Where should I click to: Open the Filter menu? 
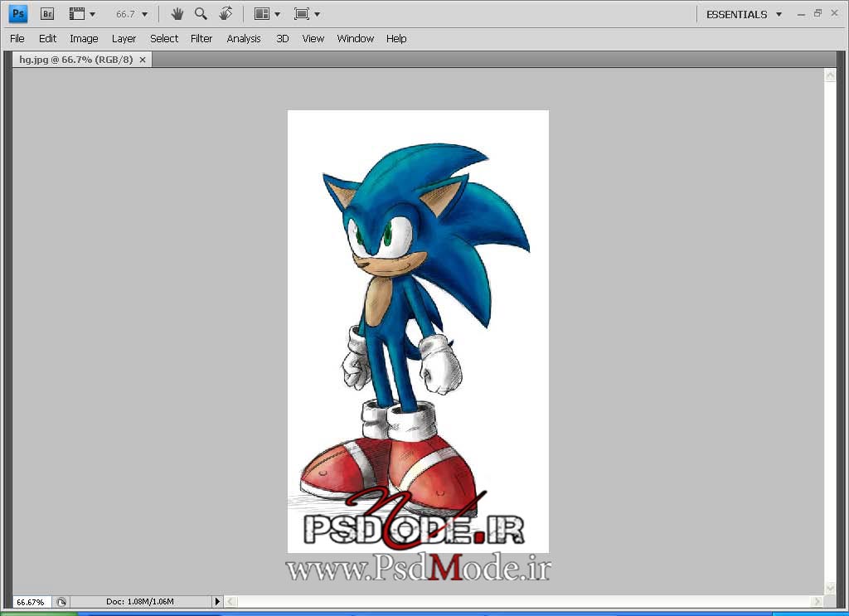point(201,38)
